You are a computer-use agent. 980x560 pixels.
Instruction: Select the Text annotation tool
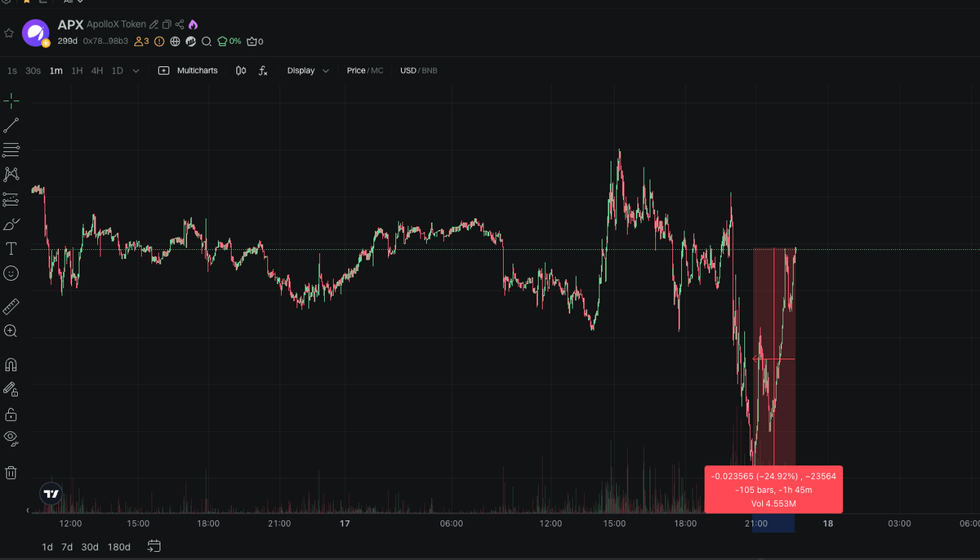(x=11, y=248)
